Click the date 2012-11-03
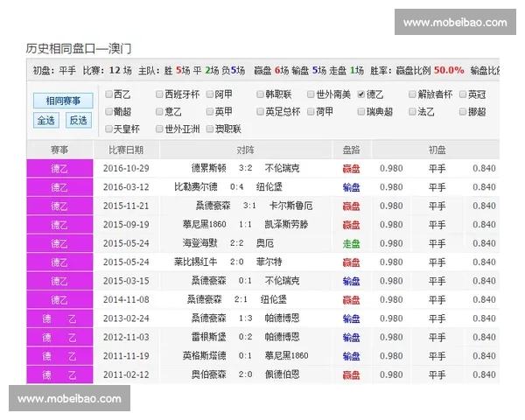 [x=126, y=337]
